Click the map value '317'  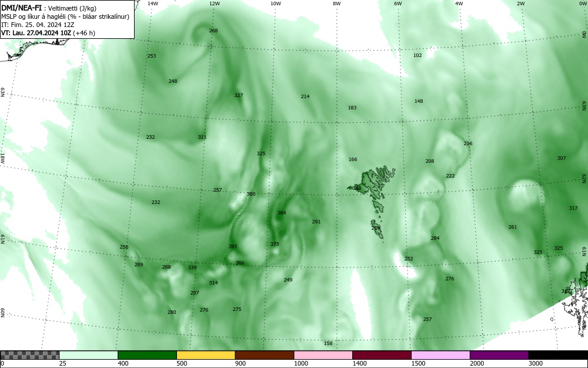[x=573, y=208]
